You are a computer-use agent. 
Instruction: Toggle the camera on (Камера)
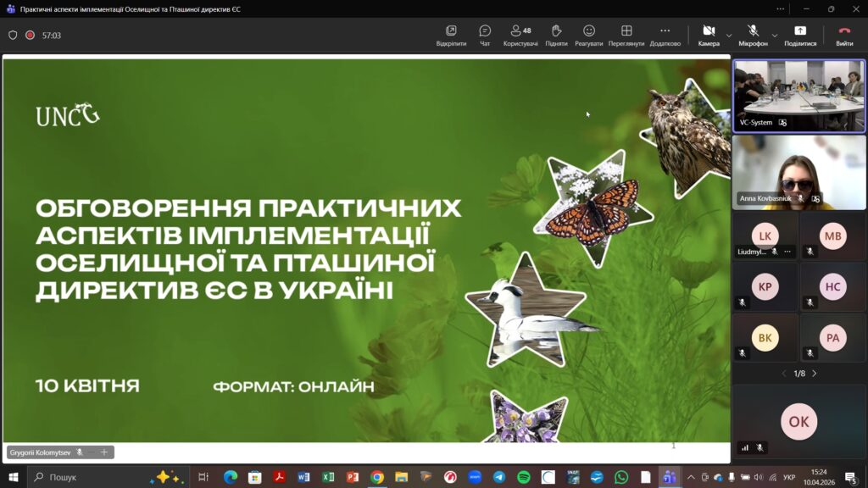tap(709, 35)
